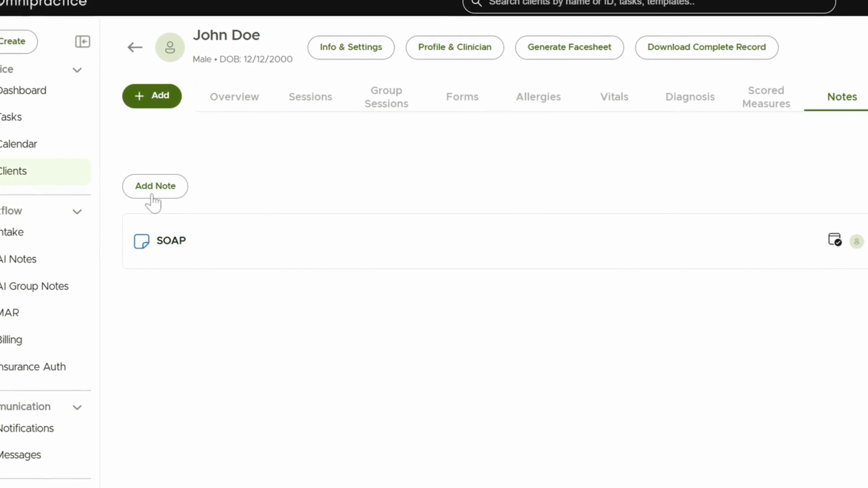Click the search magnifier icon
Screen dimensions: 868x488
(476, 3)
